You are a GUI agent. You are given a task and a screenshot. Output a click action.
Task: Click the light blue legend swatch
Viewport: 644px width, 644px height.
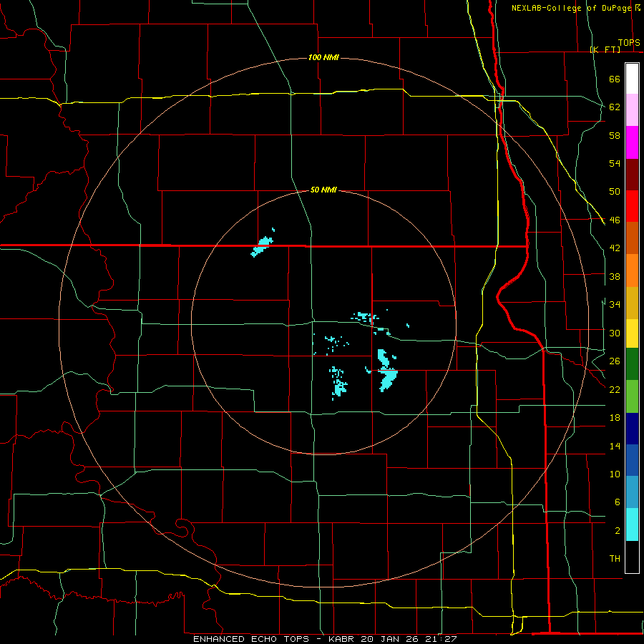click(632, 492)
